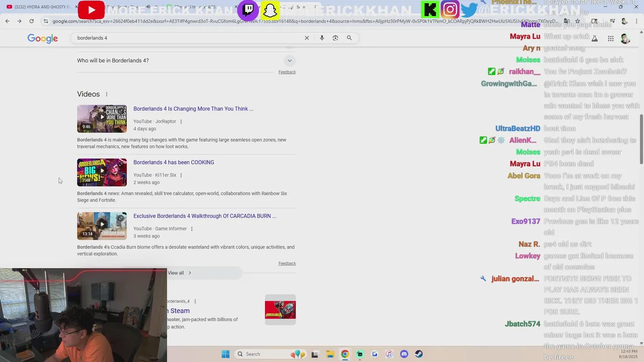Screen dimensions: 644x362
Task: Switch to the HYDRA AND GHOSTY browser tab
Action: 40,7
